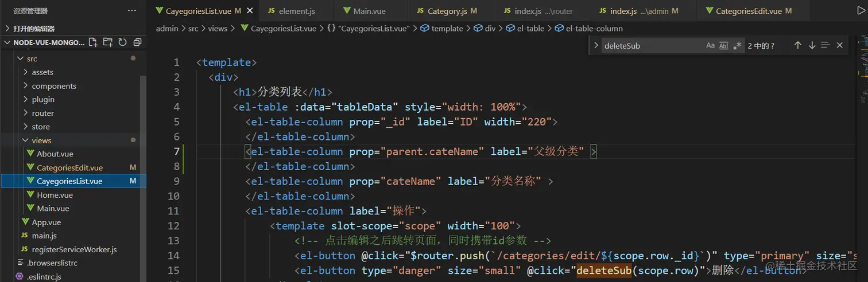Expand the plugin folder
The width and height of the screenshot is (868, 282).
(x=73, y=99)
